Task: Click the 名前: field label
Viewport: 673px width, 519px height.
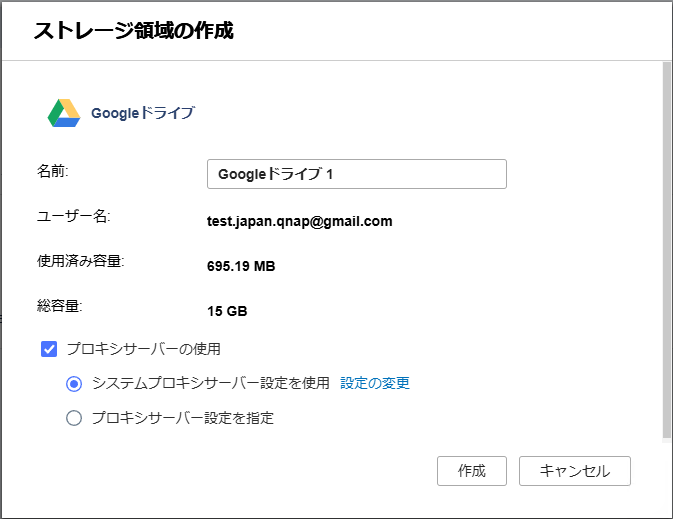Action: tap(52, 170)
